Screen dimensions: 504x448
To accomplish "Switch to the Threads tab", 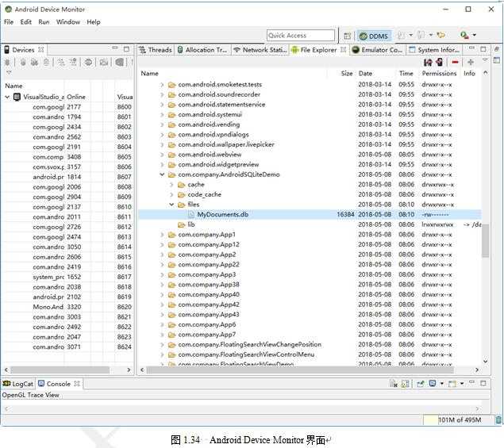I will click(x=156, y=50).
